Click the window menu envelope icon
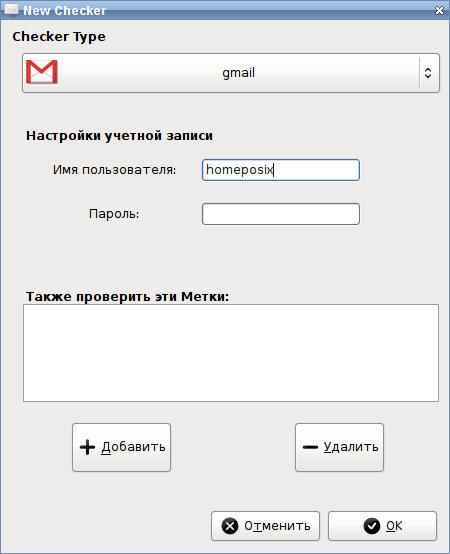 click(x=11, y=10)
